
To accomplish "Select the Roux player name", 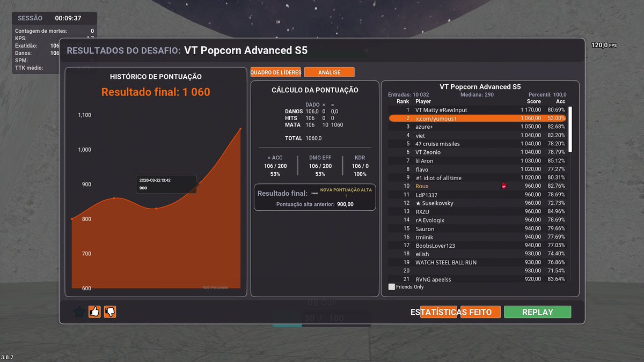I will [422, 186].
